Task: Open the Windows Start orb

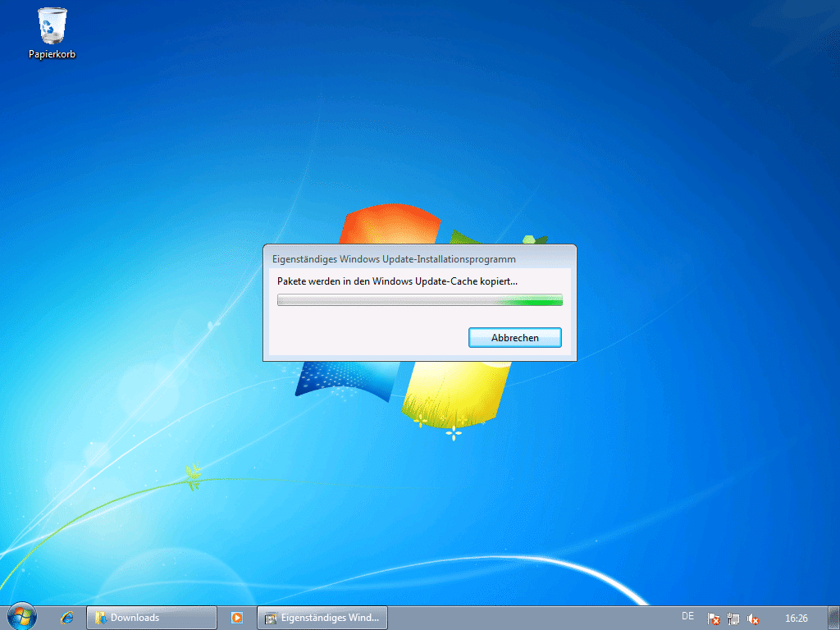Action: click(22, 617)
